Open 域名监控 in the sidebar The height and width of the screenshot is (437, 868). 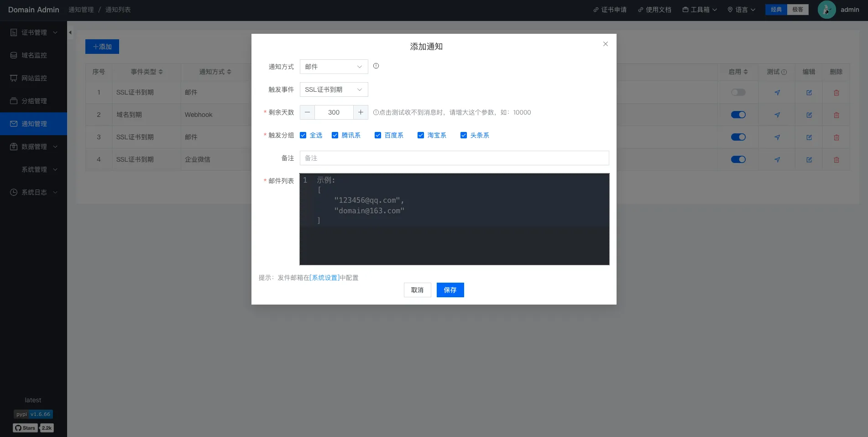(33, 55)
